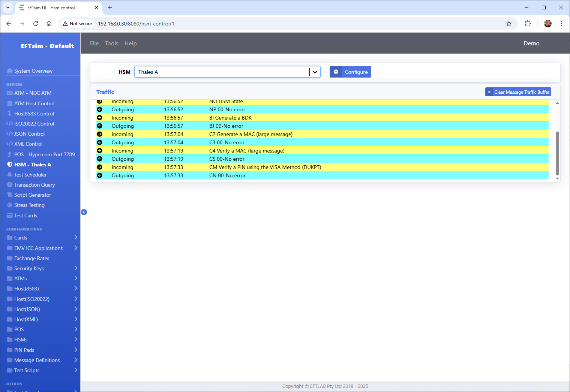The height and width of the screenshot is (392, 570).
Task: Expand the Cards configuration folder
Action: coord(76,238)
